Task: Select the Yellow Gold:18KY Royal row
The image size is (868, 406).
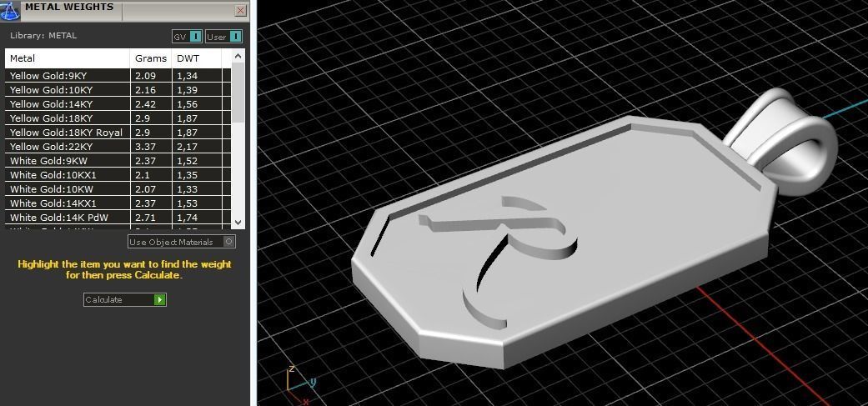Action: click(118, 133)
